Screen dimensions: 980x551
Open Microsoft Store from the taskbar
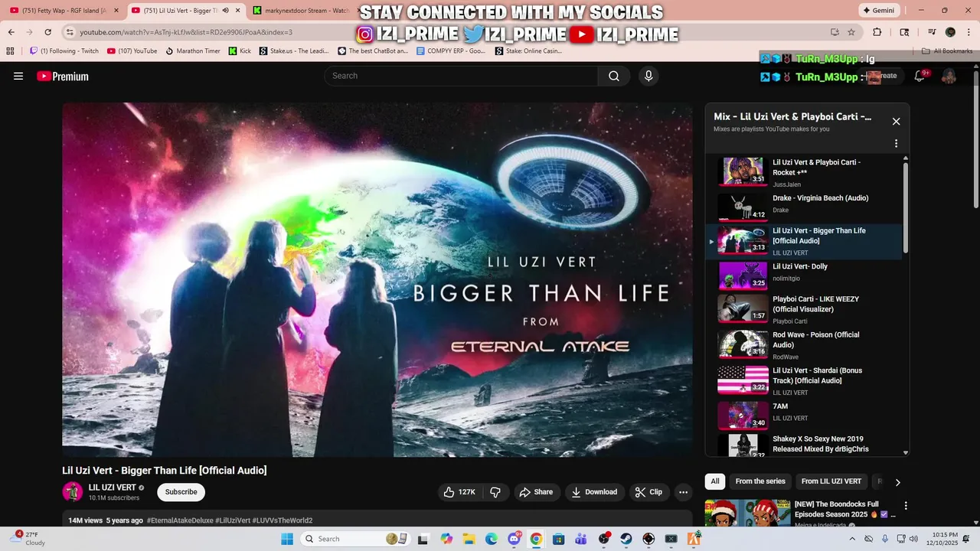pos(559,539)
